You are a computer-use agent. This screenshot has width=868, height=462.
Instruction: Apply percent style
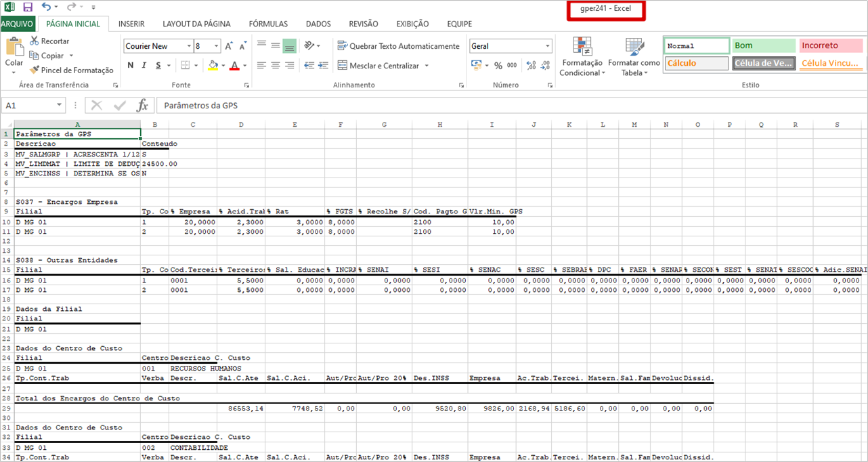click(498, 66)
